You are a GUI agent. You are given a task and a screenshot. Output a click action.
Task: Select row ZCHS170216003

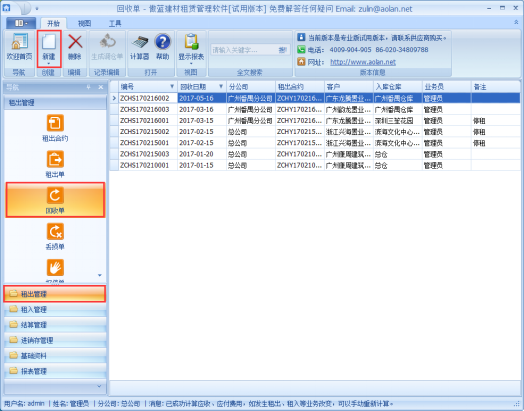pyautogui.click(x=315, y=109)
